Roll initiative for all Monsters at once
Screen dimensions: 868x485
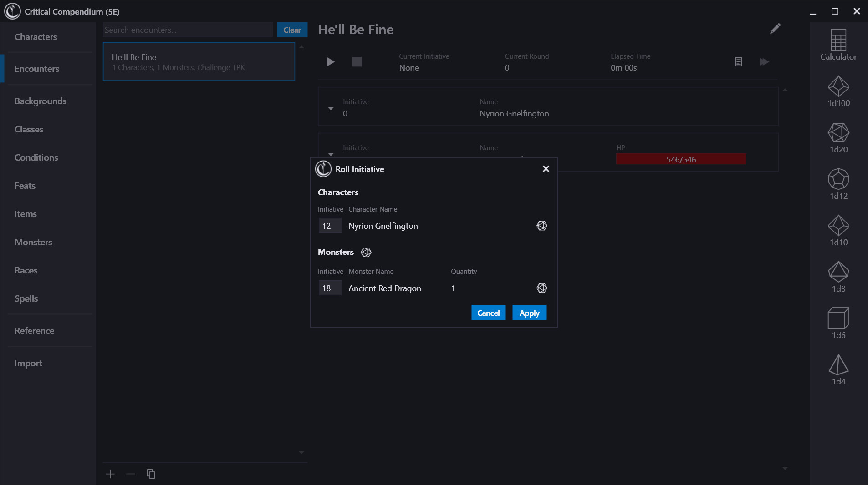pyautogui.click(x=366, y=252)
